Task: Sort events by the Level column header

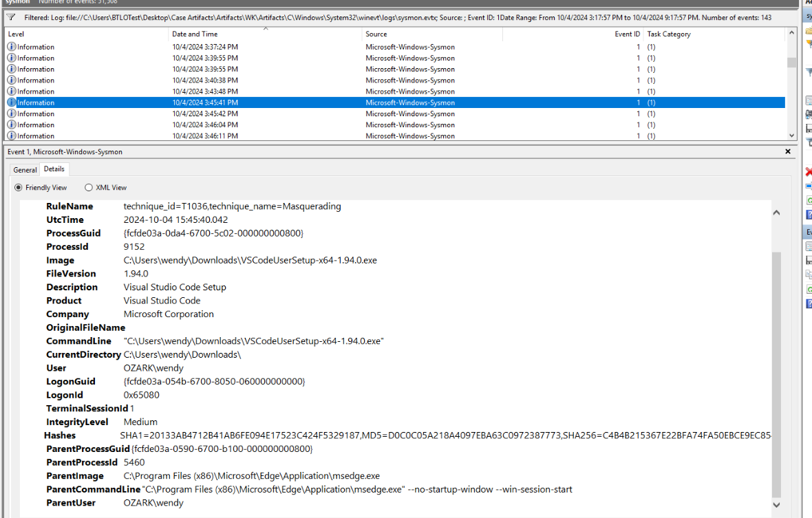Action: pos(87,34)
